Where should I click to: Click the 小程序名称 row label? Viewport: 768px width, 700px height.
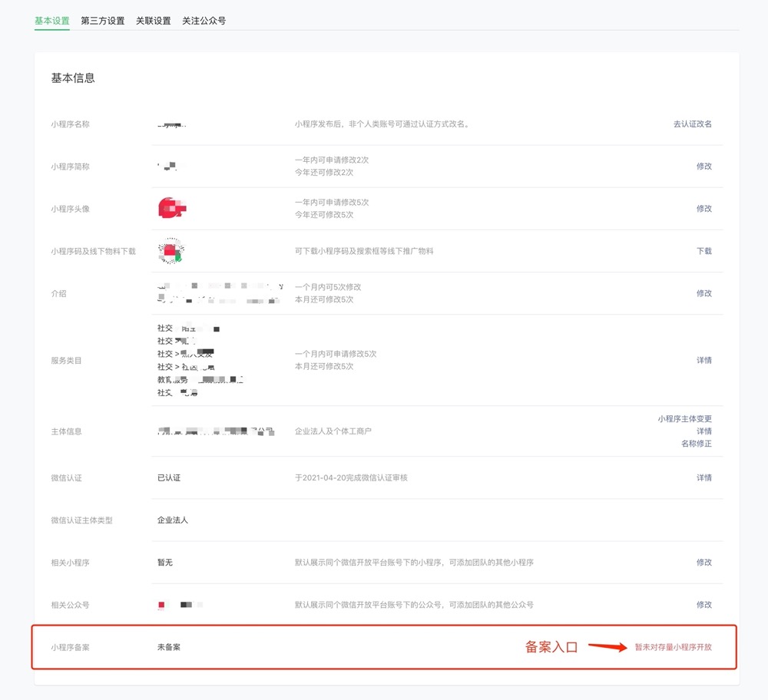pos(70,124)
